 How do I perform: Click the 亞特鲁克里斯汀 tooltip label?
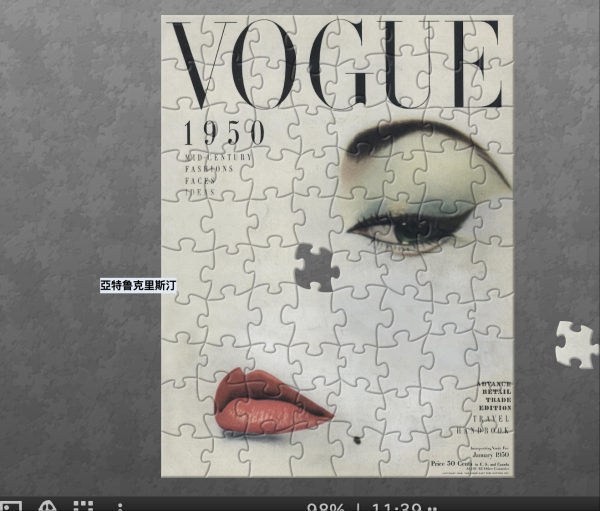tap(138, 285)
